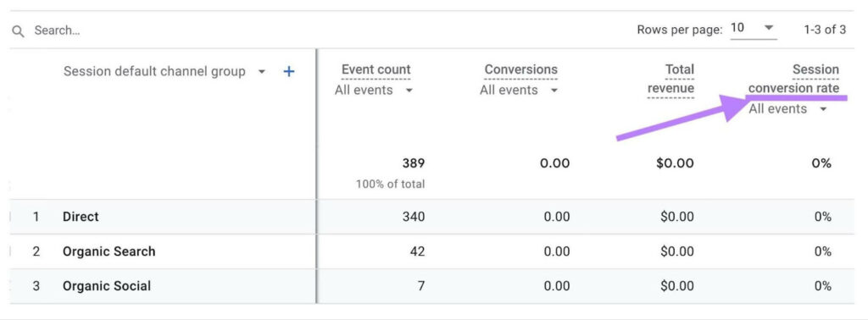Image resolution: width=868 pixels, height=320 pixels.
Task: Sort by Session conversion rate header
Action: pos(793,79)
